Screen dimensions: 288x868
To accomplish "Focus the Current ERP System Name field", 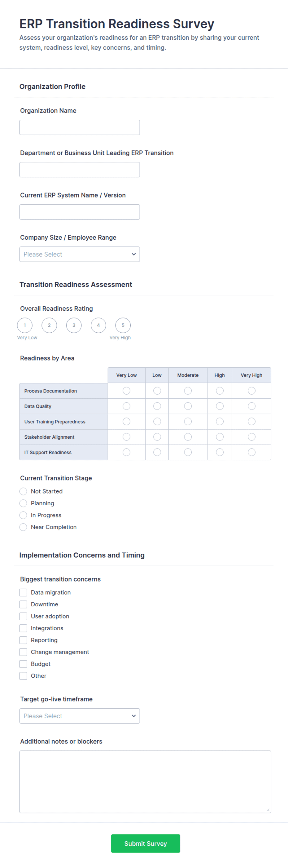I will click(79, 212).
